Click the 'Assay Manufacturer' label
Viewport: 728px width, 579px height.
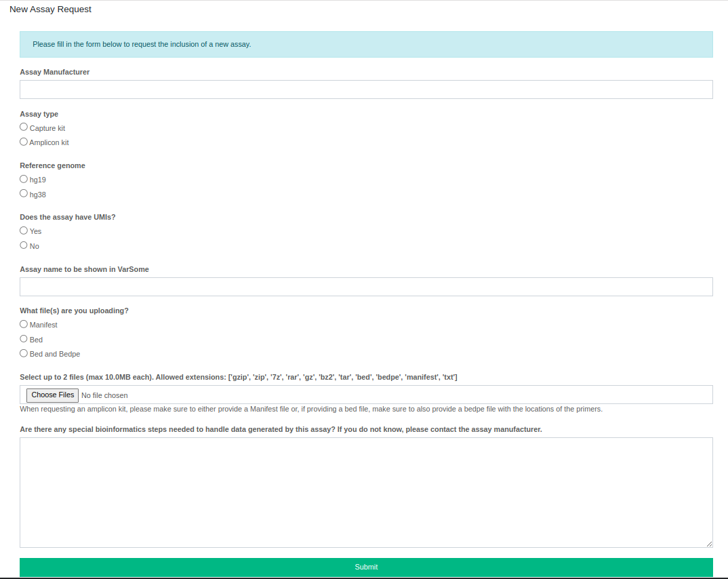pyautogui.click(x=55, y=72)
